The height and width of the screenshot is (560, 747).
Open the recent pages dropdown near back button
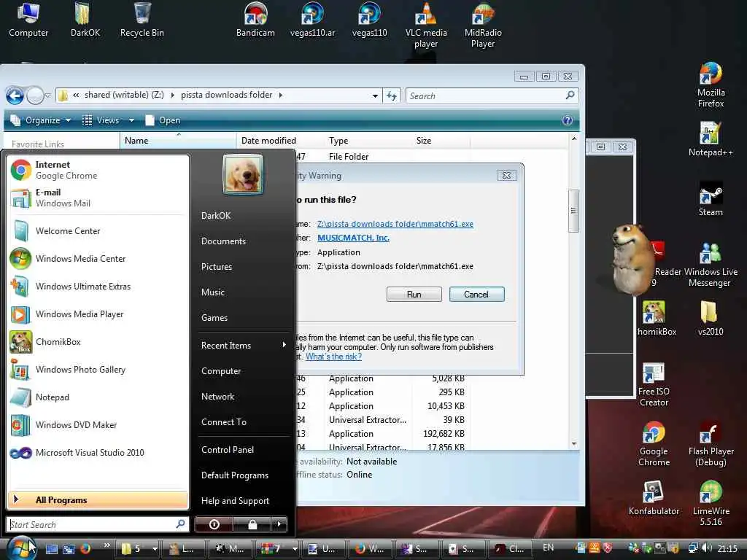point(47,96)
